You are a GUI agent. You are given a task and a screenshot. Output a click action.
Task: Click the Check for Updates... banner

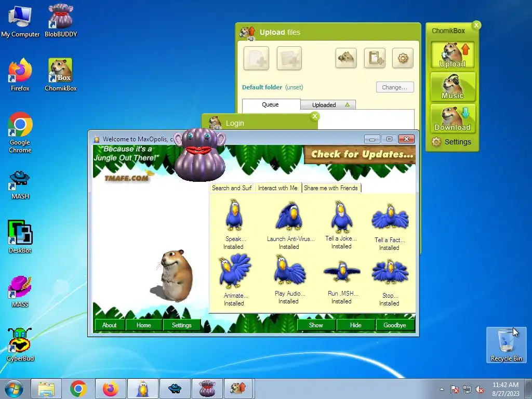361,154
